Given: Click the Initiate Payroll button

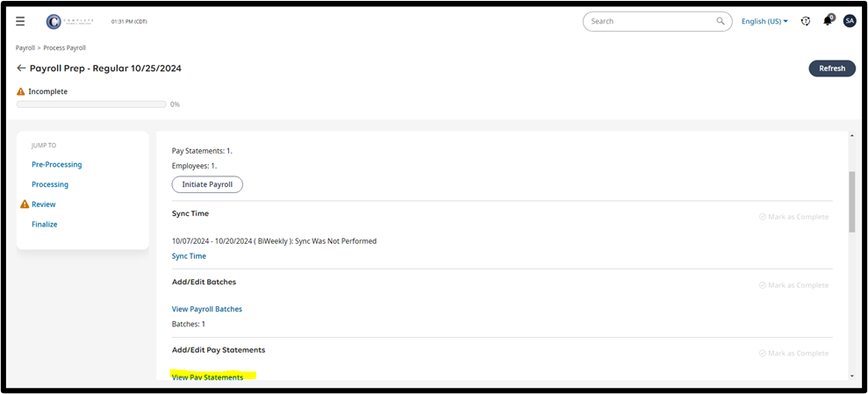Looking at the screenshot, I should coord(207,184).
